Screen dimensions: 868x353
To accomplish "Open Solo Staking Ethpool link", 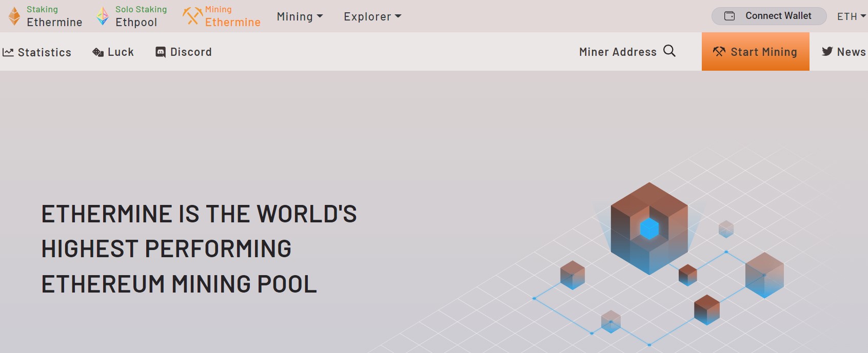I will click(132, 16).
